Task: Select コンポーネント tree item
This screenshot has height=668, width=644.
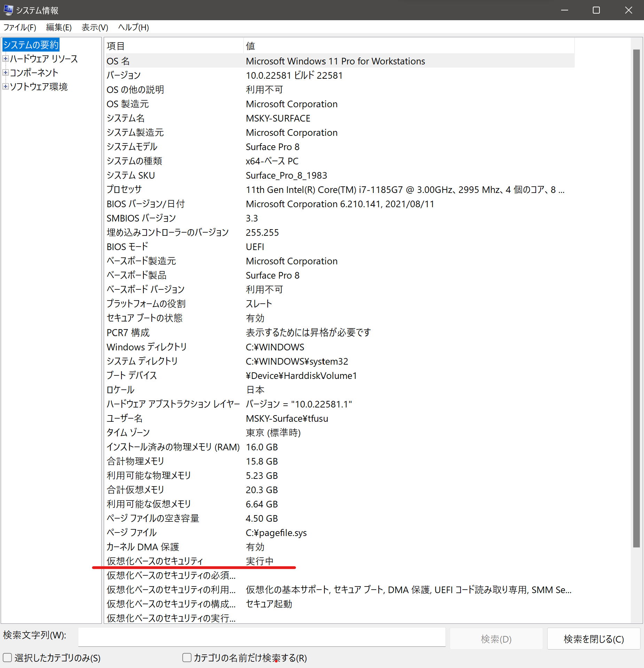Action: click(34, 73)
